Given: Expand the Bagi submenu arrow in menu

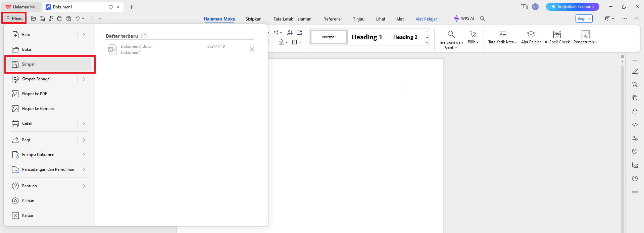Looking at the screenshot, I should pyautogui.click(x=84, y=140).
